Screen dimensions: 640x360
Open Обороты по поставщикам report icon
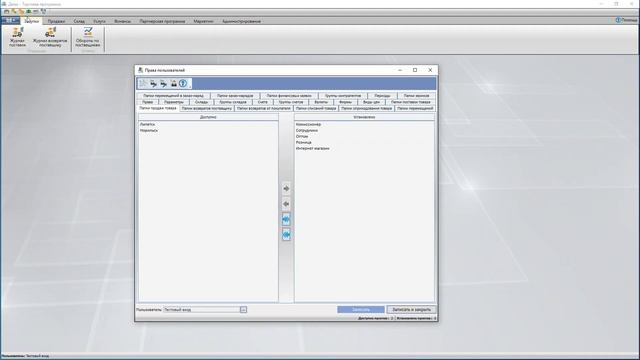pos(88,37)
